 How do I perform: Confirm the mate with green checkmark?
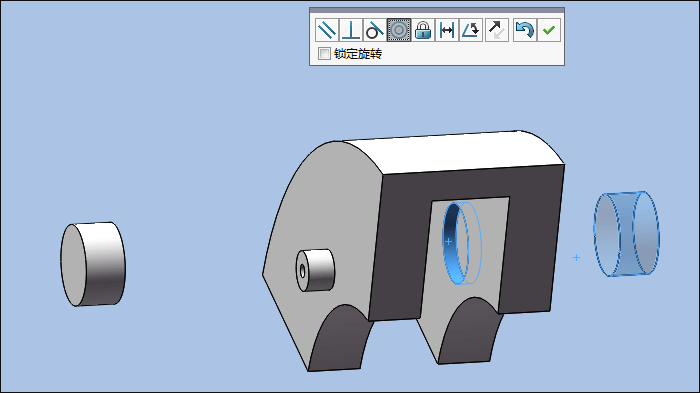pyautogui.click(x=549, y=30)
